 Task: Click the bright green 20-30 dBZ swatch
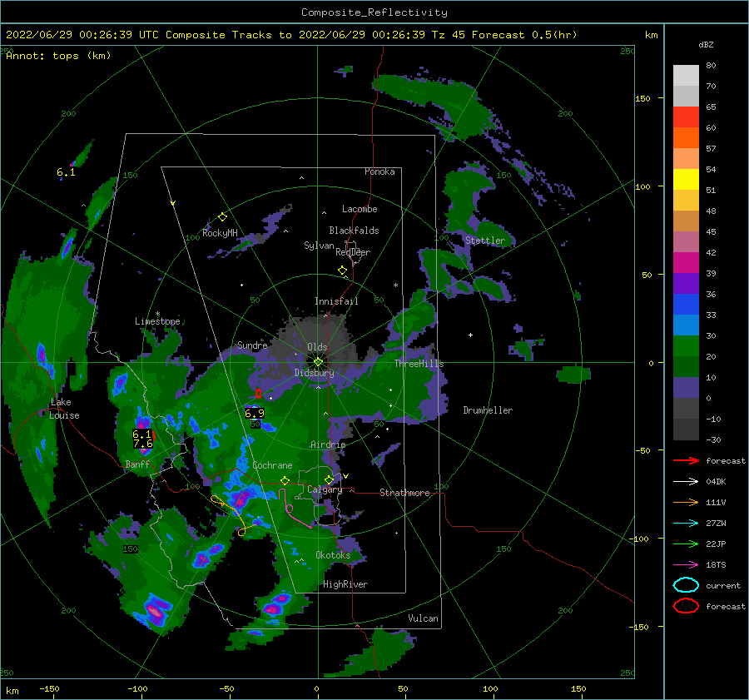coord(686,346)
